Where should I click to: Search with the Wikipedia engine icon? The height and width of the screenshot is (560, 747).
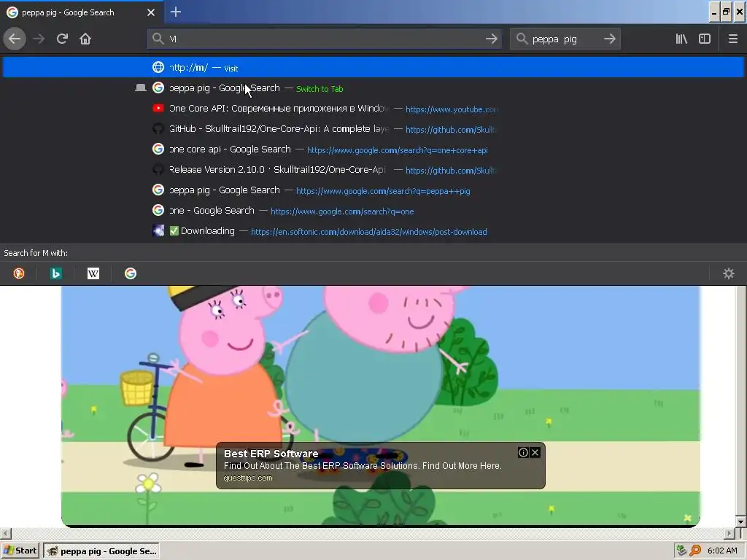point(93,273)
